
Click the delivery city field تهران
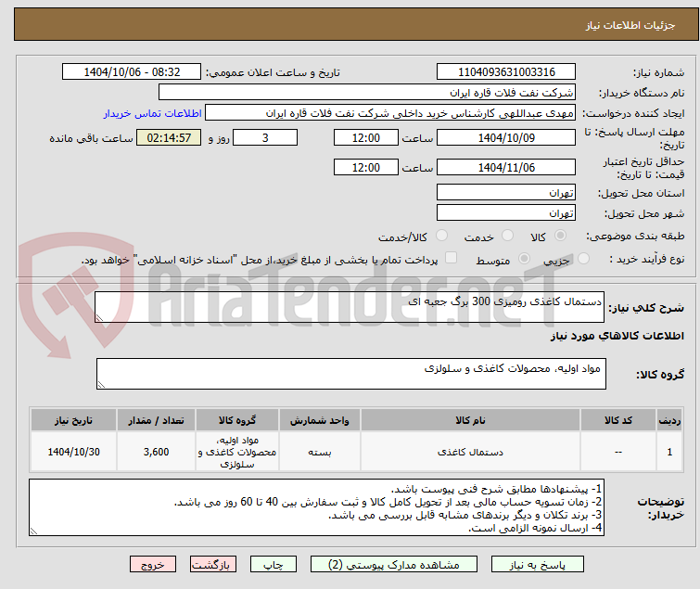tap(506, 212)
